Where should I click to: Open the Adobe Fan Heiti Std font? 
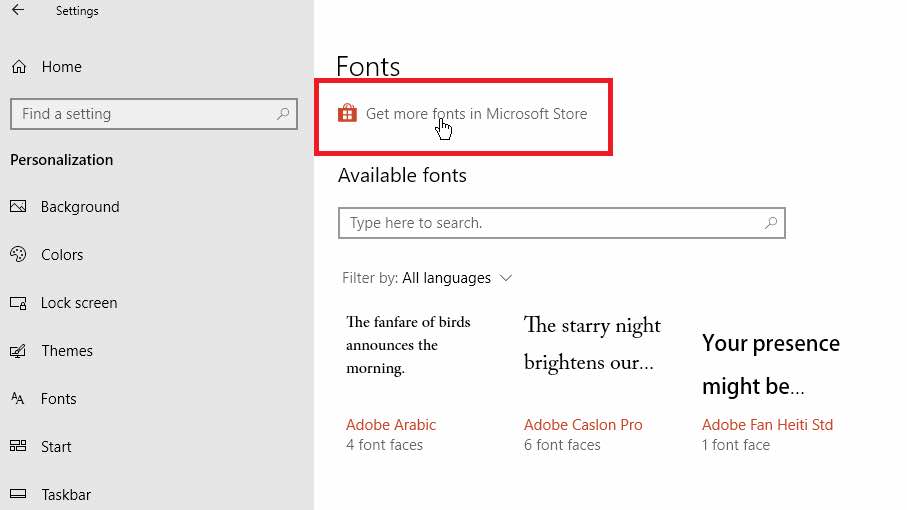coord(768,425)
